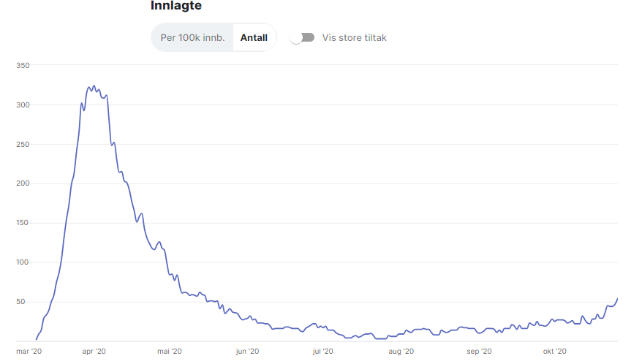Select the "Antall" tab

click(x=254, y=38)
